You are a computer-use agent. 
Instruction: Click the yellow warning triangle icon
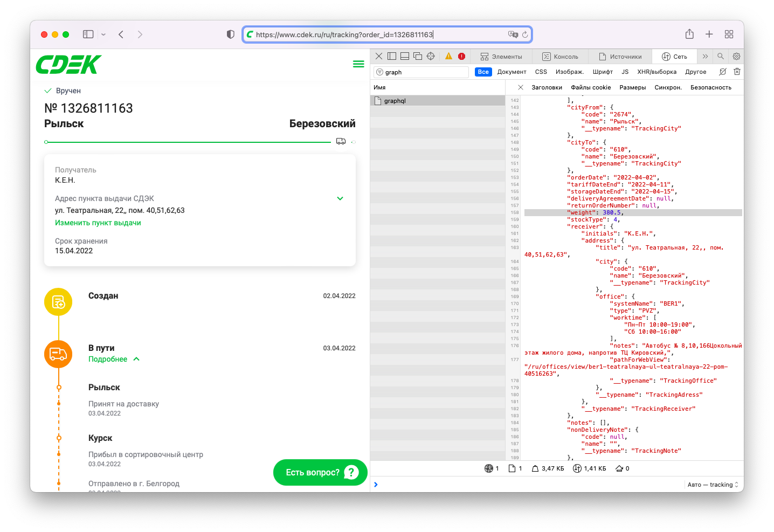click(x=448, y=56)
